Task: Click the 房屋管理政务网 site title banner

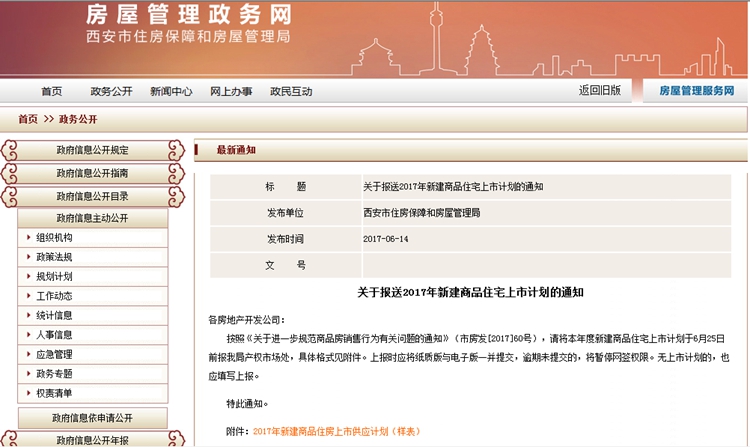Action: tap(189, 14)
